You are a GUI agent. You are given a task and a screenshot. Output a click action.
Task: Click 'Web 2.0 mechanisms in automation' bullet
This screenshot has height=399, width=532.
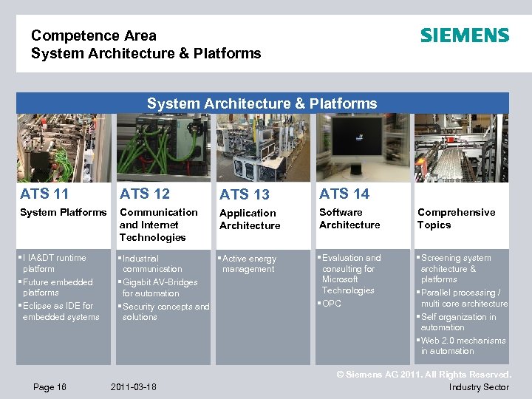click(x=461, y=345)
